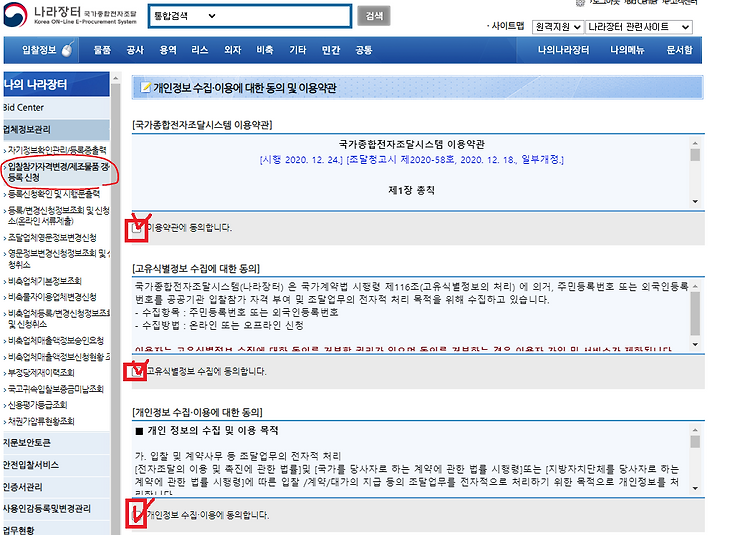Open 신용평가등급조회 link
Screen dimensions: 750x535
[37, 405]
